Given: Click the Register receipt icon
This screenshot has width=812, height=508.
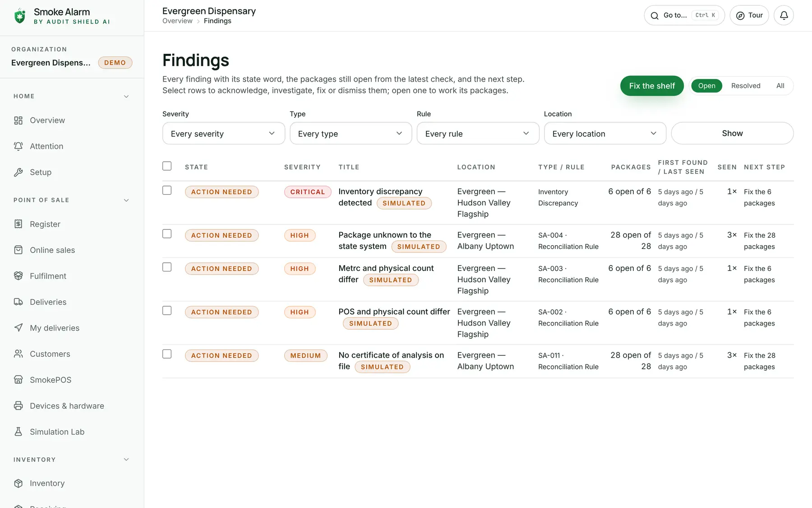Looking at the screenshot, I should [18, 224].
